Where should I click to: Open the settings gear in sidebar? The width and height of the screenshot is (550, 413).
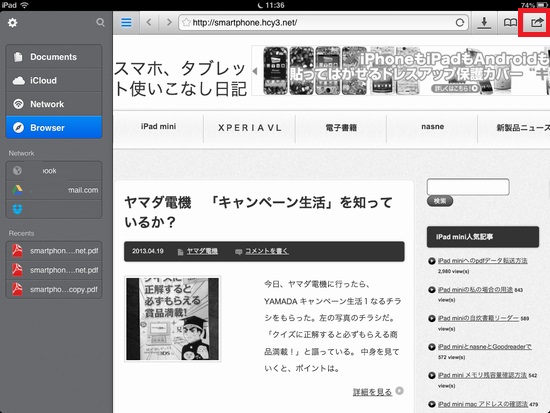pos(13,23)
